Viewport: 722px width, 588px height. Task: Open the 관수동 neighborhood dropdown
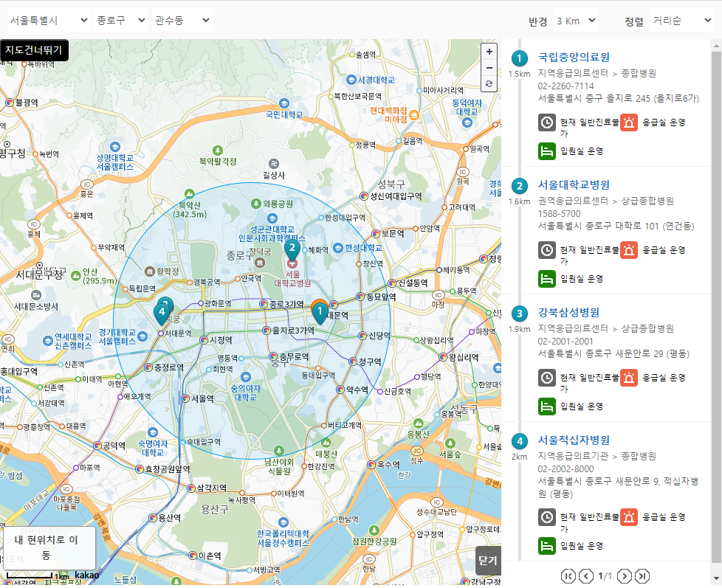point(182,20)
